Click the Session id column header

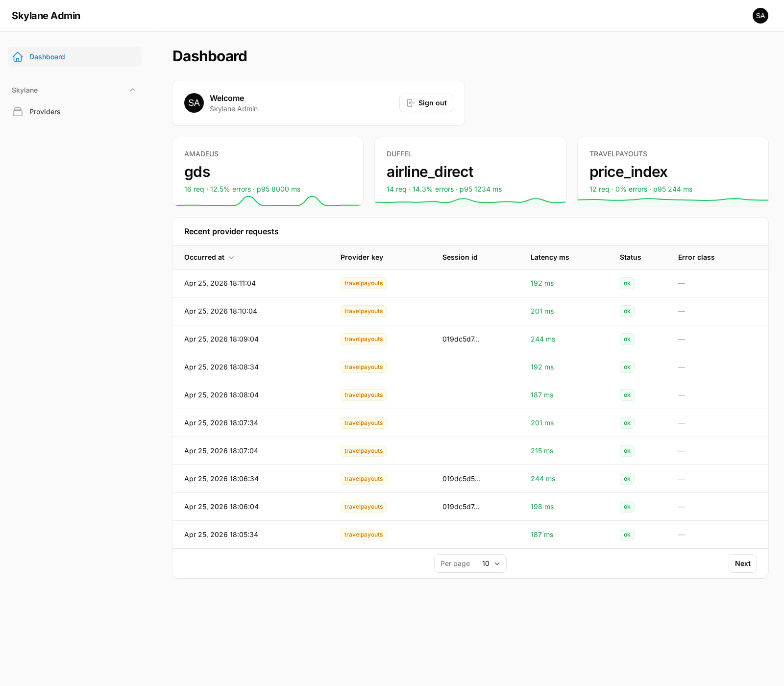click(460, 257)
